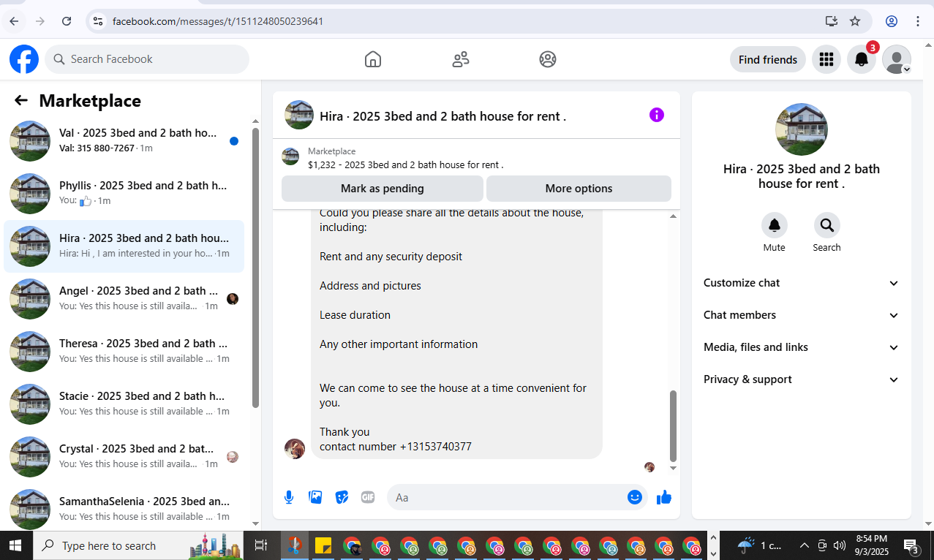Open emoji picker smiley icon

(635, 497)
